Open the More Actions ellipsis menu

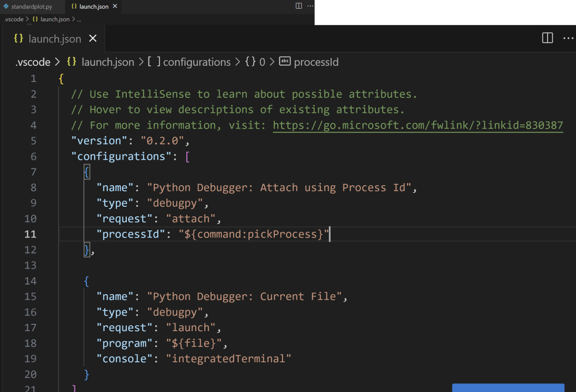coord(568,38)
